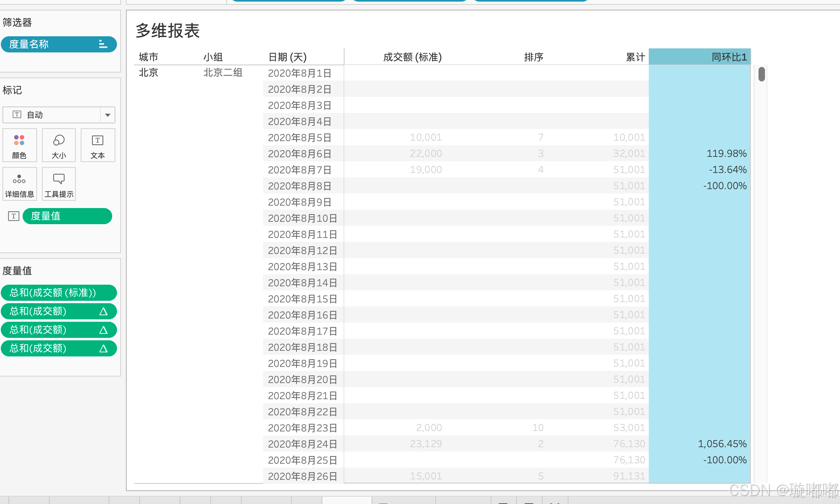Open the Text marks card

pyautogui.click(x=98, y=145)
